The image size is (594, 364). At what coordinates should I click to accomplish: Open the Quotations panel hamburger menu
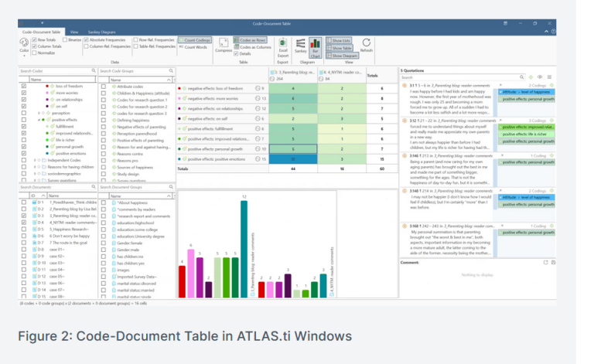tap(549, 77)
